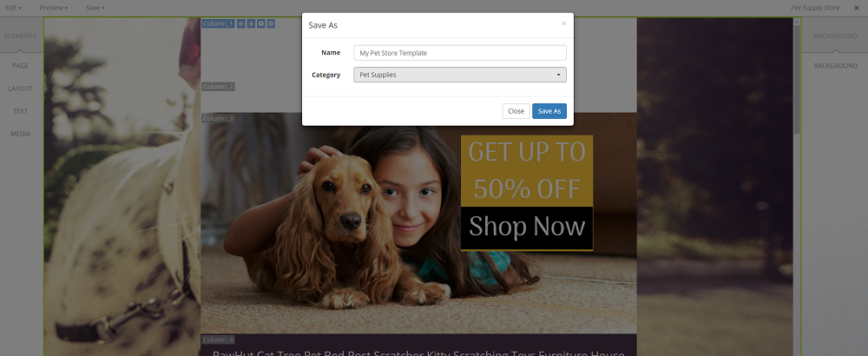This screenshot has height=356, width=868.
Task: Move Column_1 left with arrow icon
Action: (240, 23)
